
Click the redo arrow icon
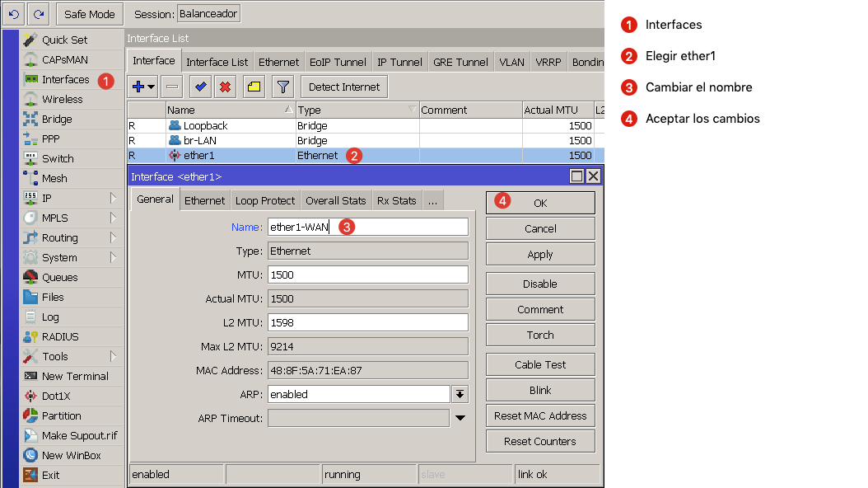pyautogui.click(x=38, y=14)
